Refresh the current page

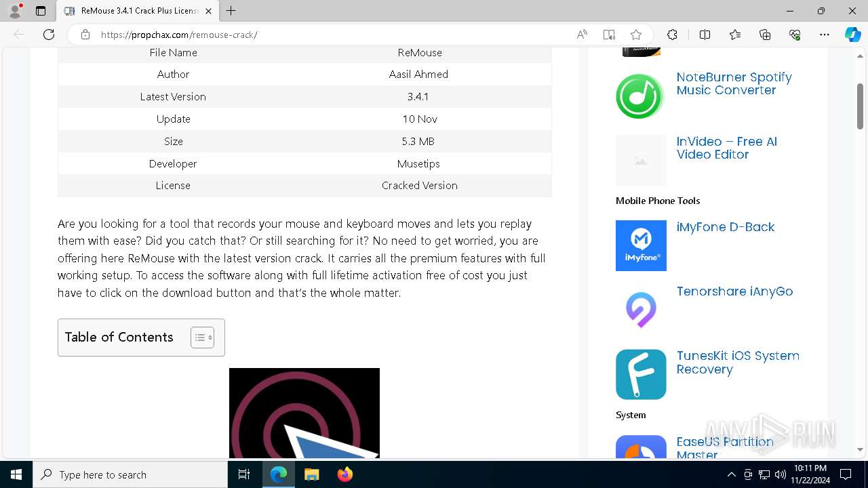pyautogui.click(x=49, y=35)
